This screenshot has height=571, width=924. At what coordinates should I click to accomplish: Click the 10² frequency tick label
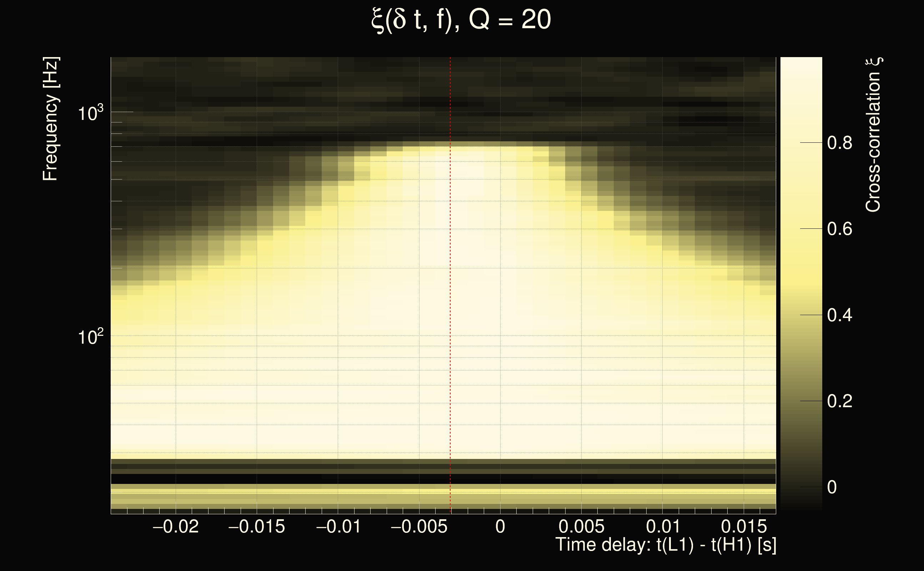pyautogui.click(x=90, y=336)
